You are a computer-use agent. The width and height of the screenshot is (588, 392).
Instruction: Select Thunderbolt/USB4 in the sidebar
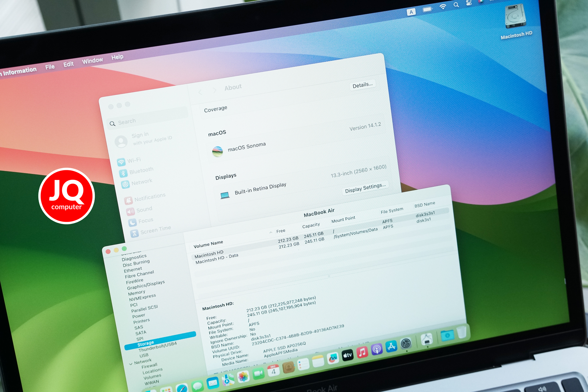158,347
